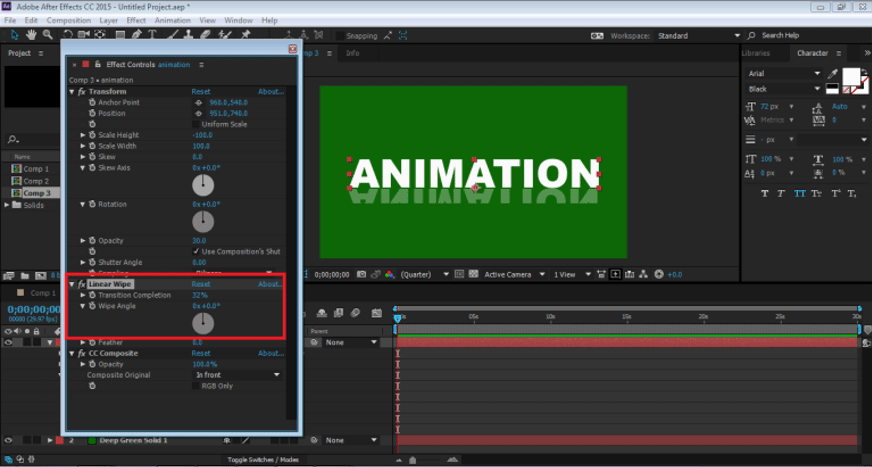Image resolution: width=872 pixels, height=467 pixels.
Task: Select the Unified Camera tool
Action: 84,35
